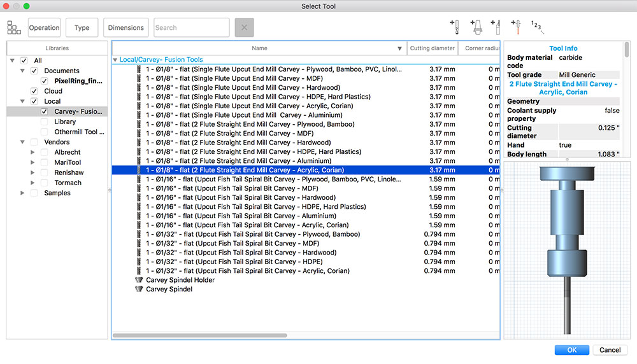Toggle the Local library checkbox
The height and width of the screenshot is (364, 637).
point(34,101)
